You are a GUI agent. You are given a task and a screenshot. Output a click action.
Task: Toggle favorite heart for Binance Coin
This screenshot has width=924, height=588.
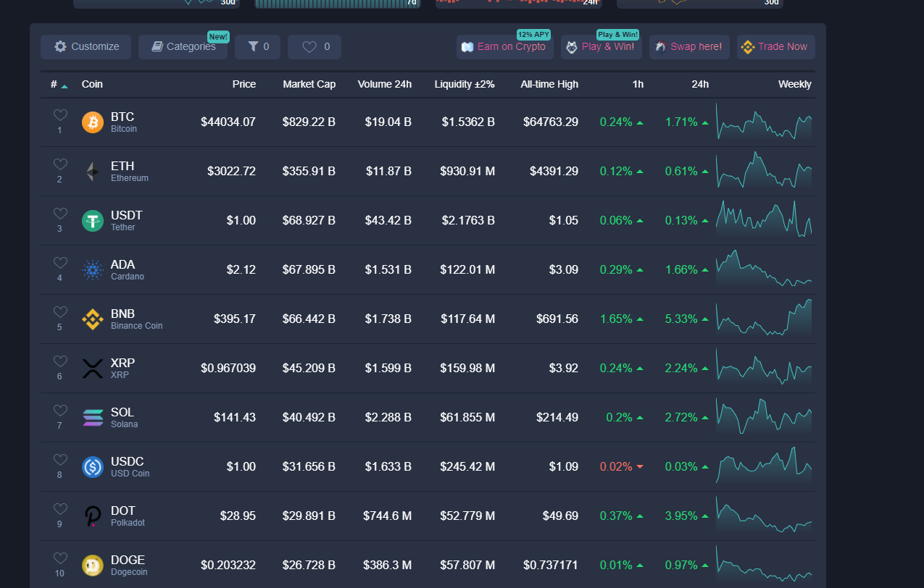60,312
